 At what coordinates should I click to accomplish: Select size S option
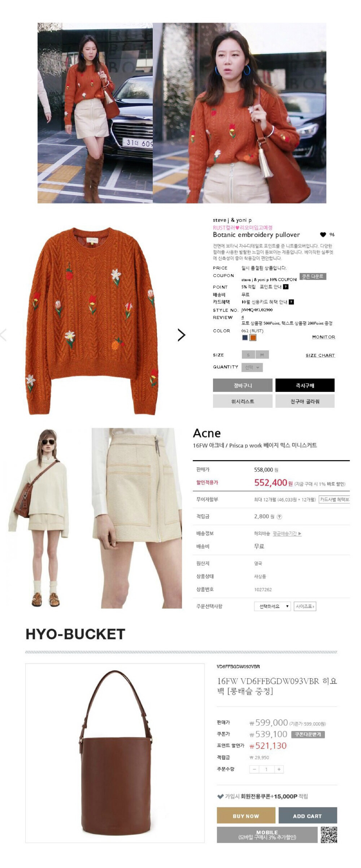pos(248,355)
